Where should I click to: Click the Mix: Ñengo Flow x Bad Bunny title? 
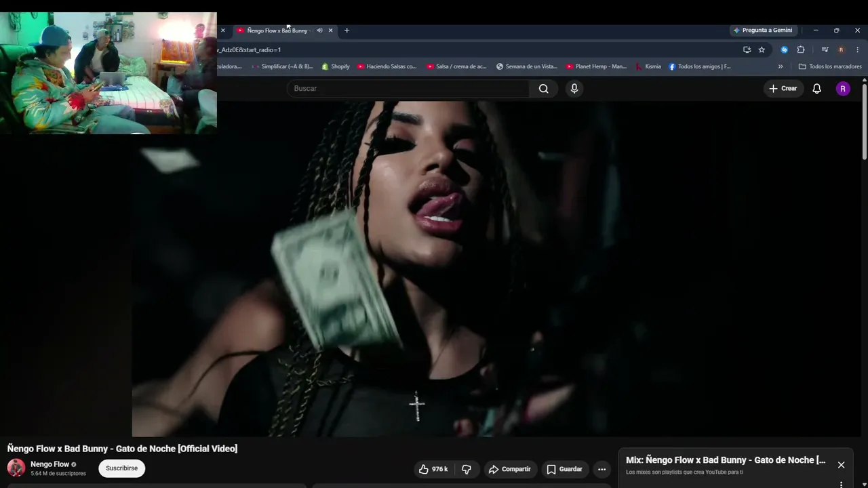[726, 460]
